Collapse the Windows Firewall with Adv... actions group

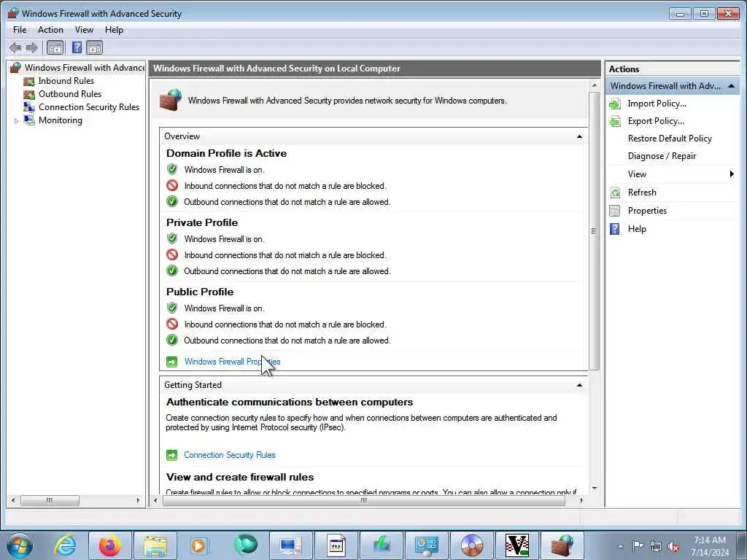[731, 86]
